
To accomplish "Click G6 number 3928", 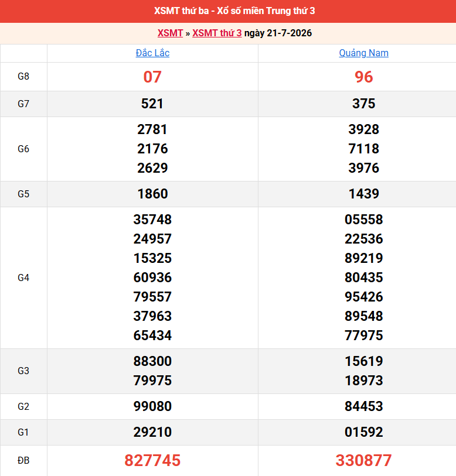I will (x=363, y=129).
